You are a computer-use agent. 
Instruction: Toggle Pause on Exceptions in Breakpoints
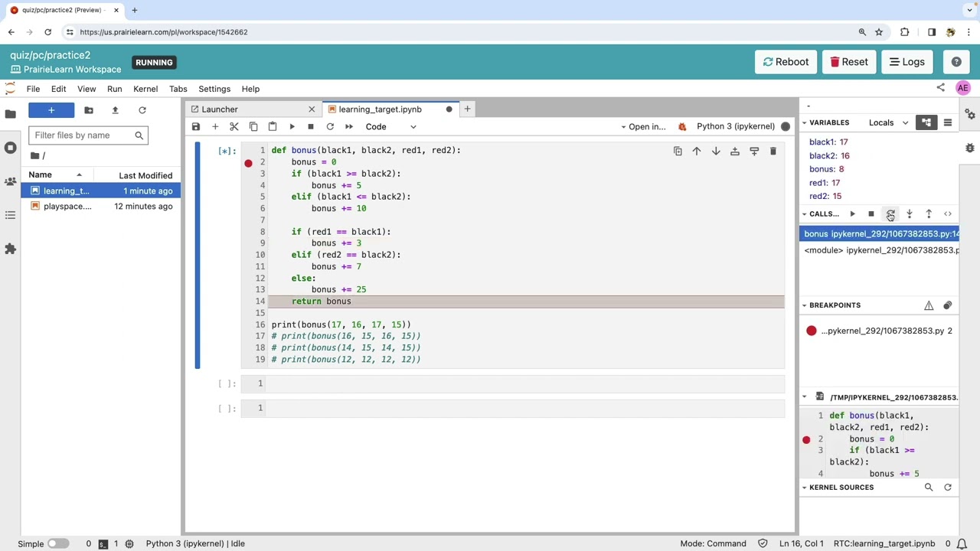(929, 305)
